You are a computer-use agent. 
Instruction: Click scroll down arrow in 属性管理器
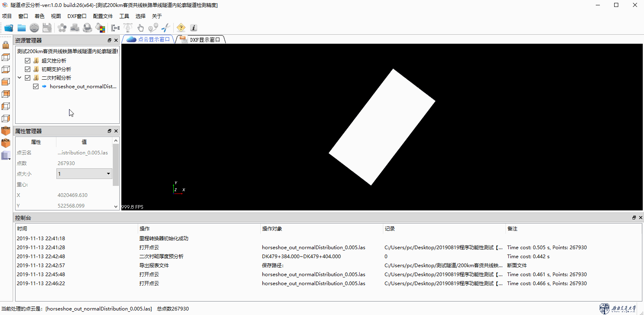coord(116,207)
